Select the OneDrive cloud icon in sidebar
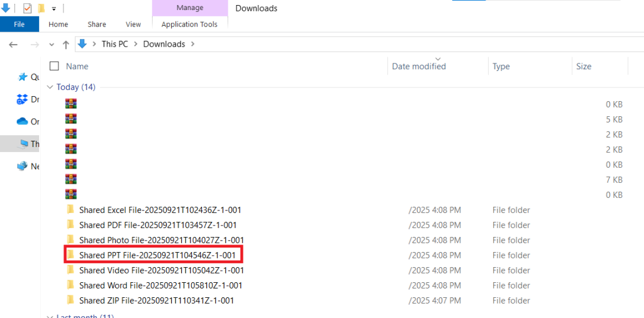644x318 pixels. click(x=23, y=121)
